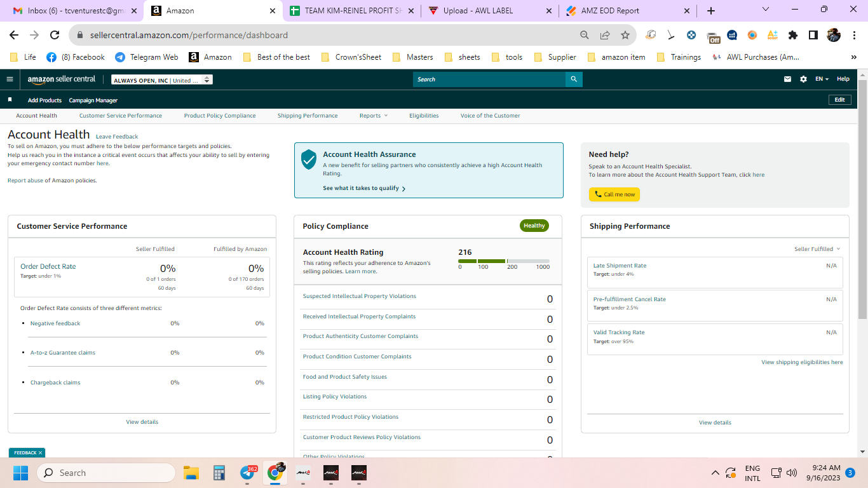Open the Telegram Web bookmark
This screenshot has height=488, width=868.
coord(147,57)
